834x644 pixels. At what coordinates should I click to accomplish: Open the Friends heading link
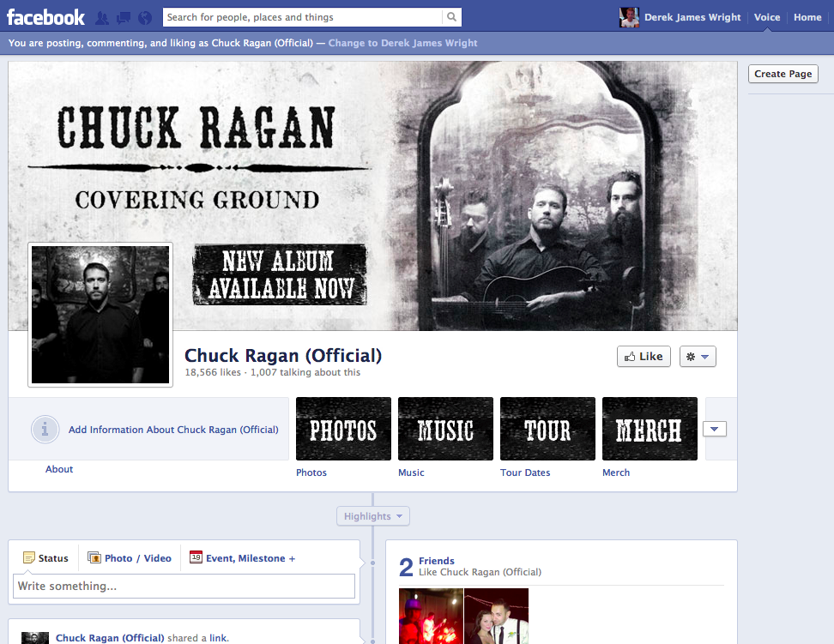click(437, 561)
